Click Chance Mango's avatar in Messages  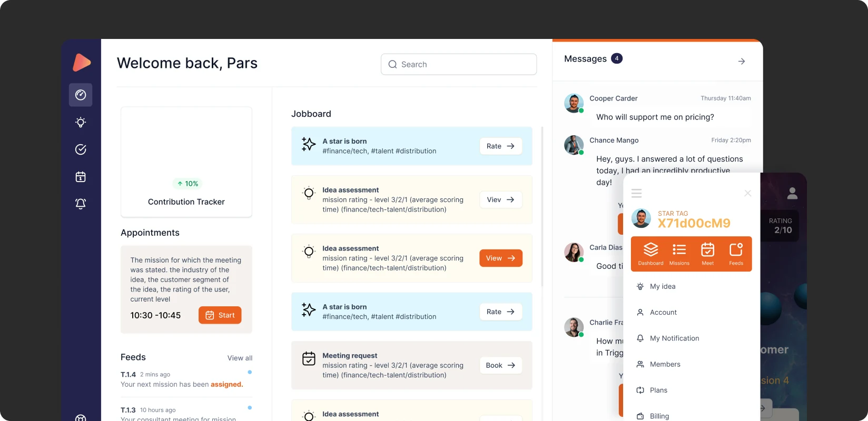coord(574,145)
